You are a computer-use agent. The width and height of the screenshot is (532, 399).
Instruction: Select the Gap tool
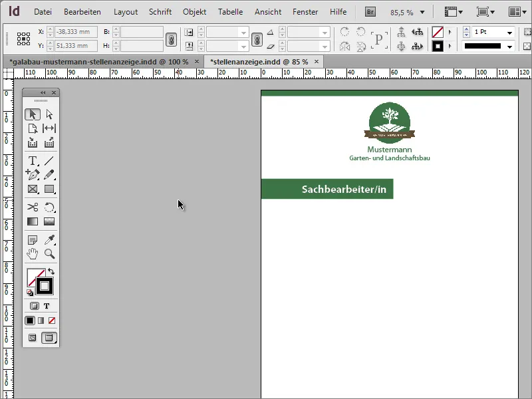(49, 128)
